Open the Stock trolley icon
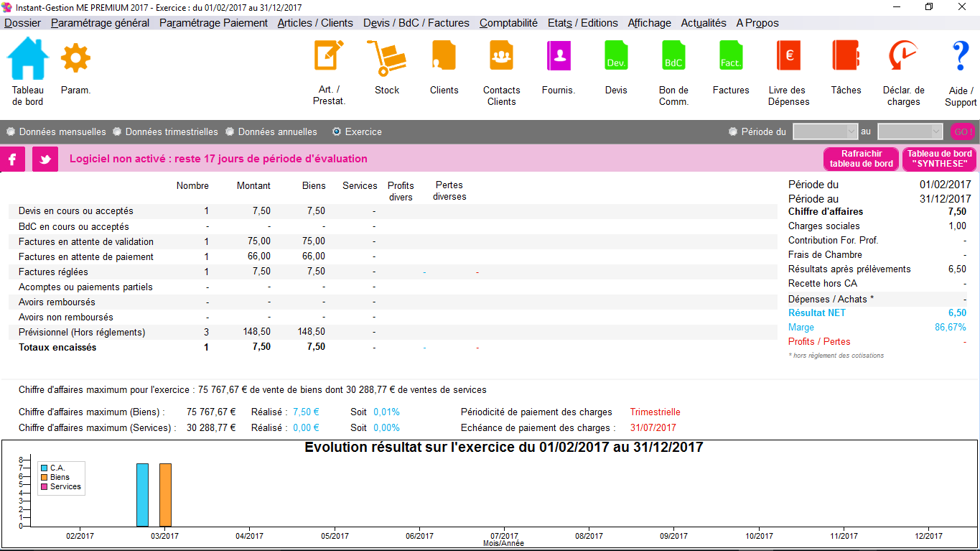The height and width of the screenshot is (551, 980). (386, 60)
